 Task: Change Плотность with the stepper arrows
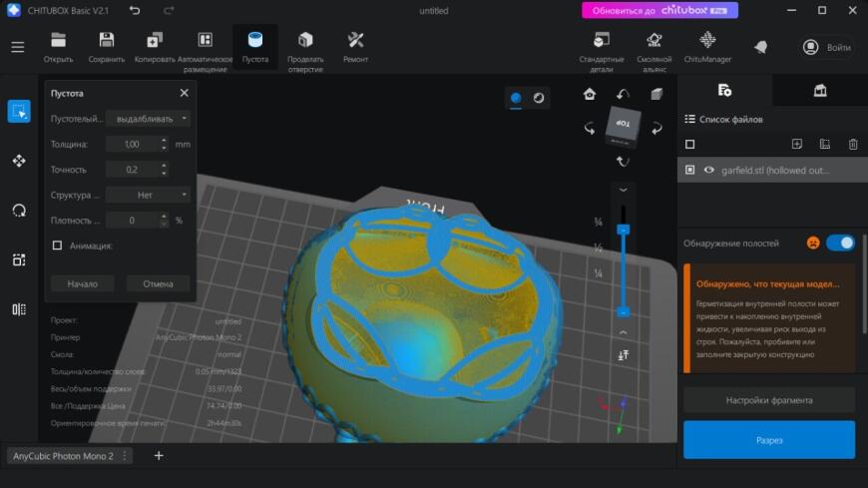(164, 220)
